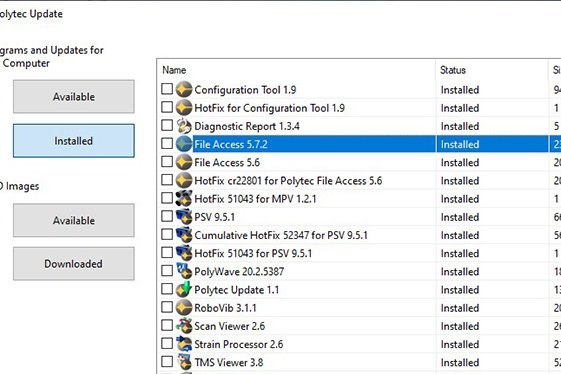Tick the Diagnostic Report 1.3.4 checkbox
This screenshot has height=374, width=561.
167,125
